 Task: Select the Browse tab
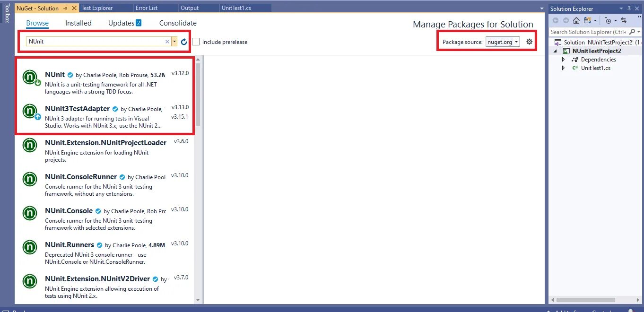point(37,23)
